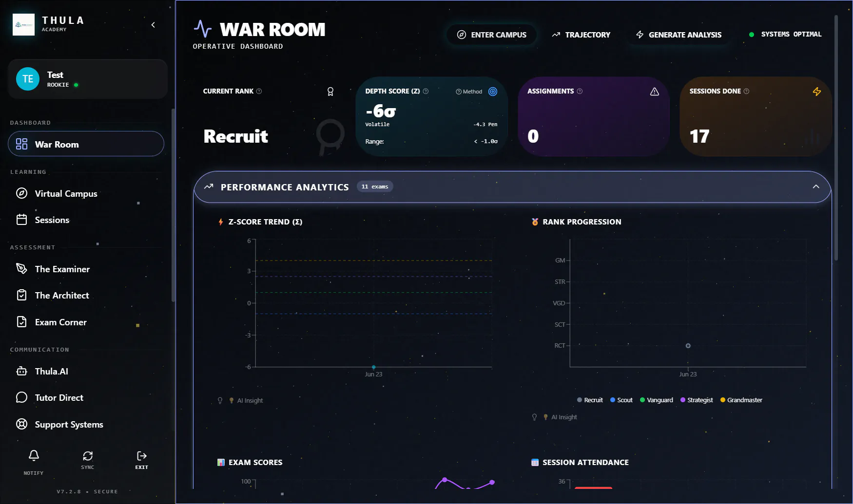Click the Sessions Done count 17
Screen dimensions: 853x504
pyautogui.click(x=699, y=136)
